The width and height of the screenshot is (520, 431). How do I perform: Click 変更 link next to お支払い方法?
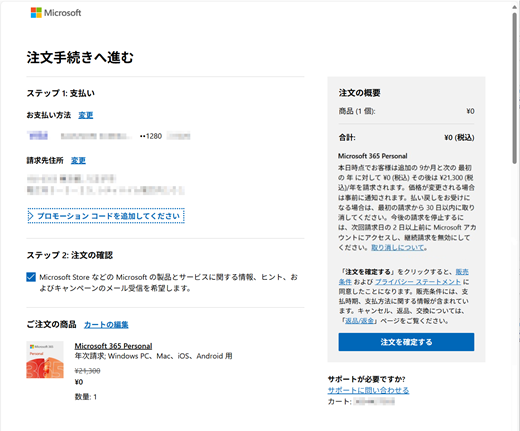point(86,115)
